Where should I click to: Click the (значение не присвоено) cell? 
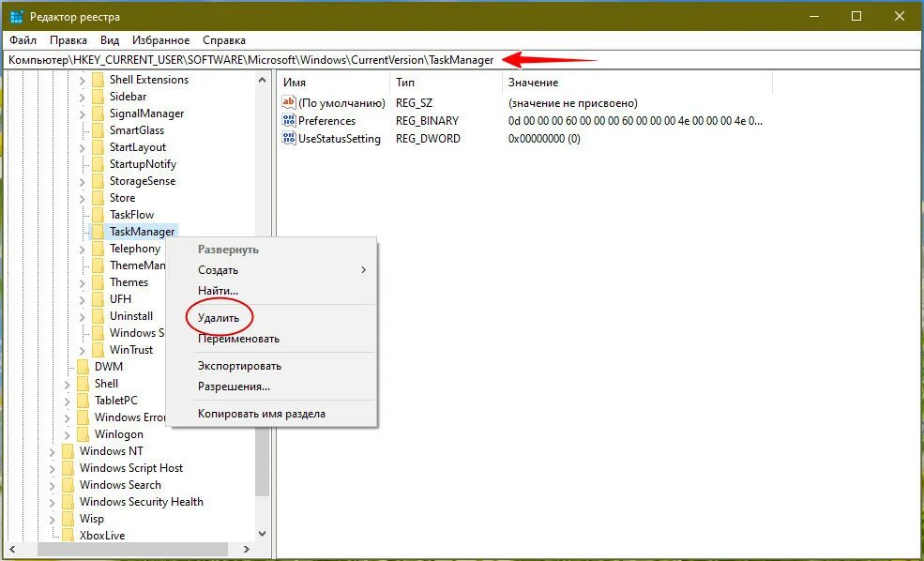[573, 103]
